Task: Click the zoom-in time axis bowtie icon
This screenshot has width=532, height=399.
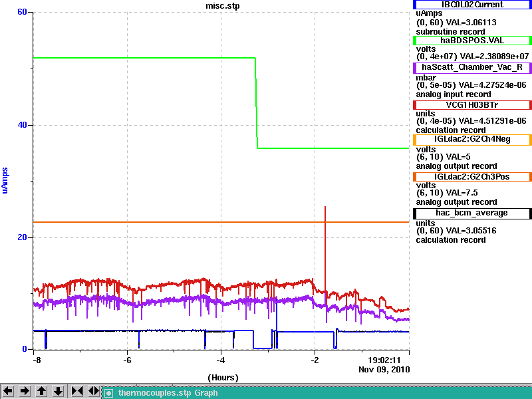Action: [77, 391]
